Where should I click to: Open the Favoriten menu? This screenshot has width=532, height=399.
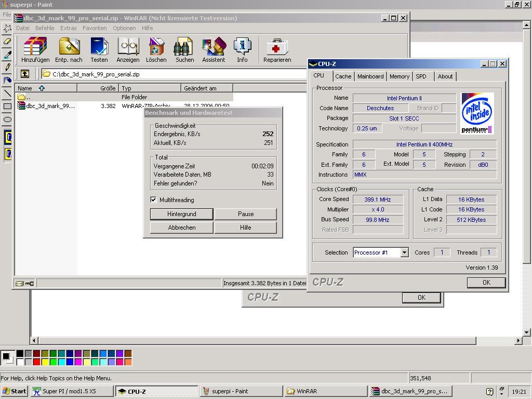point(95,28)
